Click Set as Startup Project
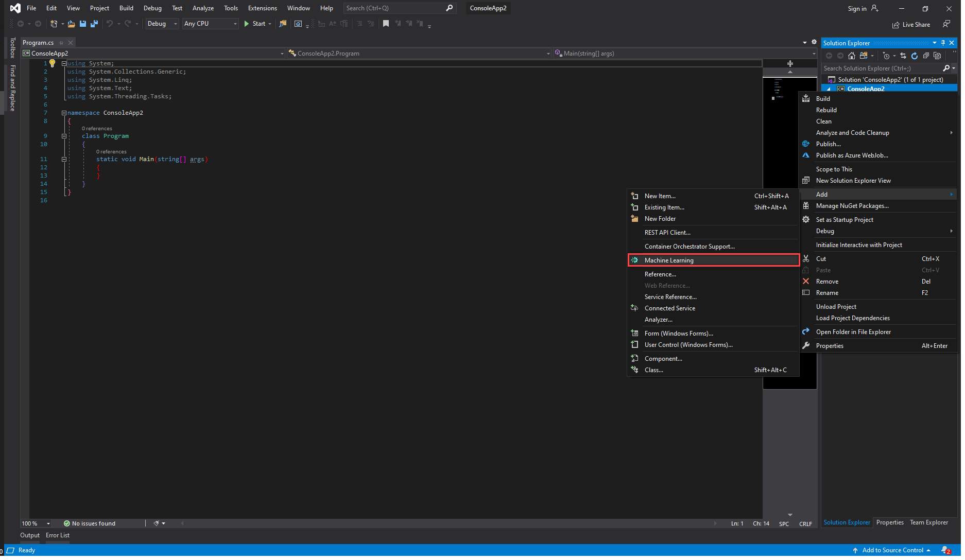965x560 pixels. pos(878,220)
